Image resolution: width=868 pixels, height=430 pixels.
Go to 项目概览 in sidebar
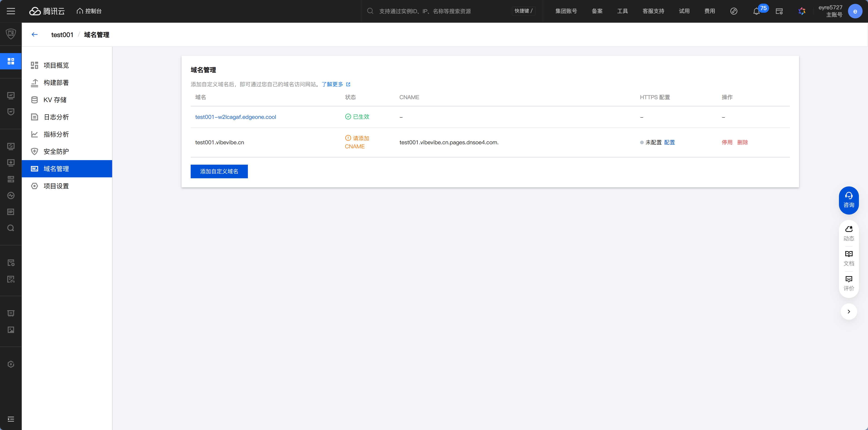pos(56,65)
